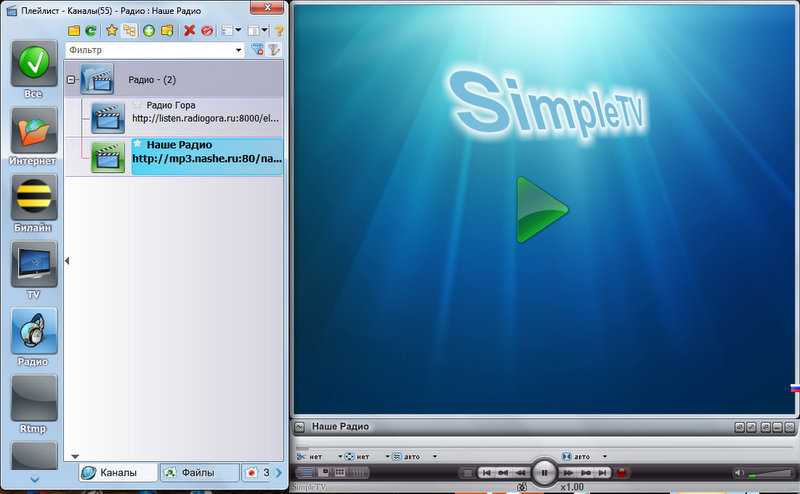Click the red prohibit circle icon
The width and height of the screenshot is (800, 494).
pyautogui.click(x=207, y=31)
